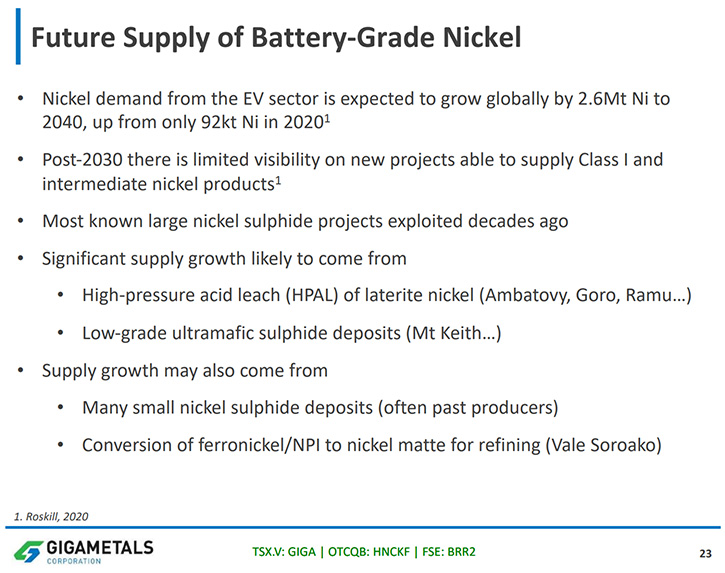This screenshot has height=573, width=725.
Task: Click the superscript footnote after 2020
Action: [x=327, y=119]
